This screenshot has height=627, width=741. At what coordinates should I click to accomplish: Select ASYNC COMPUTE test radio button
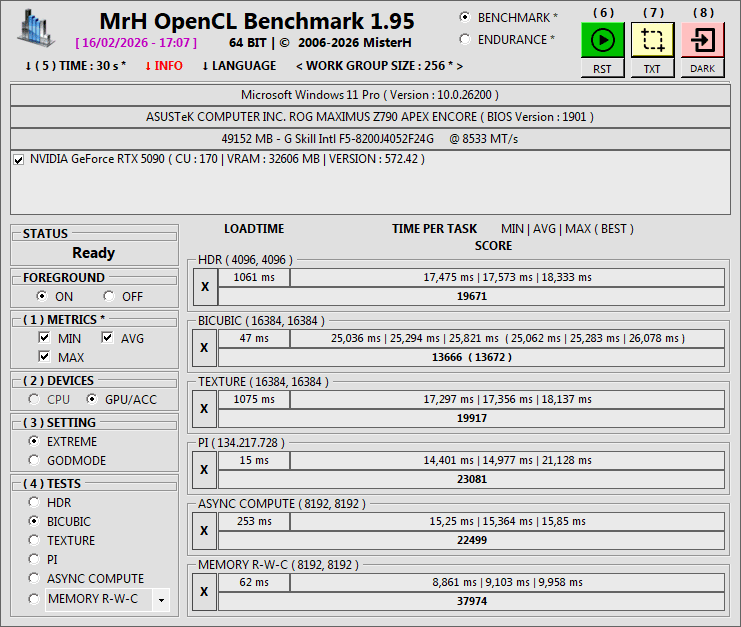coord(34,578)
